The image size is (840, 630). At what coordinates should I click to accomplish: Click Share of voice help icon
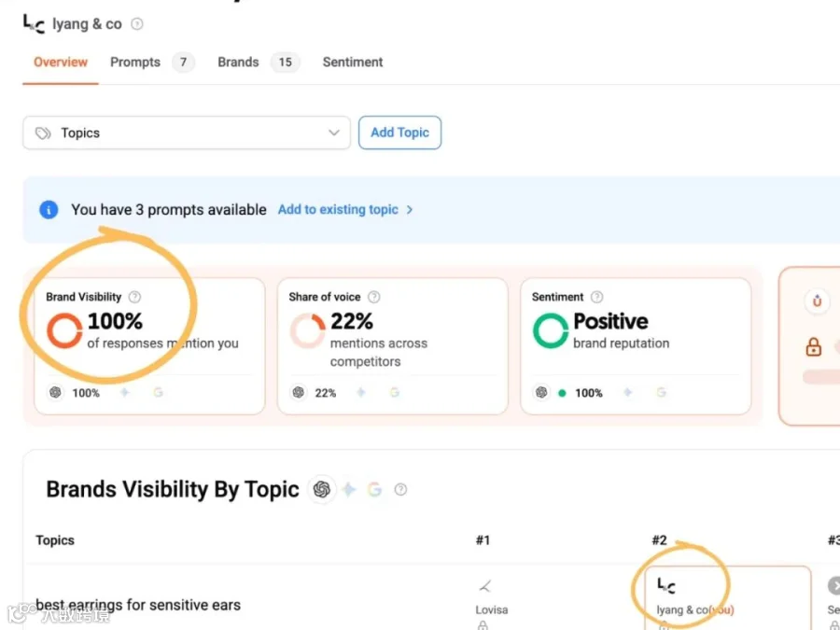374,297
